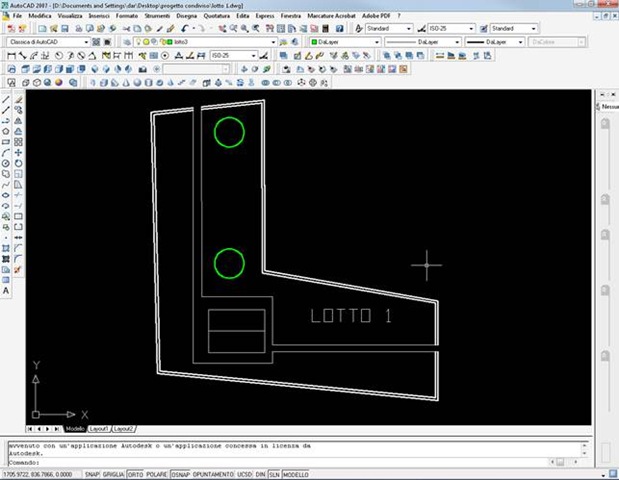The image size is (619, 480).
Task: Select the Circle draw tool
Action: [6, 163]
